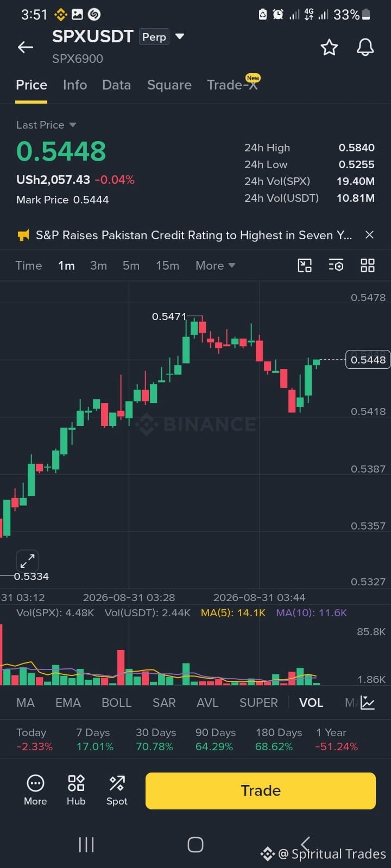Tap the megaphone announcement icon
Image resolution: width=391 pixels, height=868 pixels.
pyautogui.click(x=23, y=235)
